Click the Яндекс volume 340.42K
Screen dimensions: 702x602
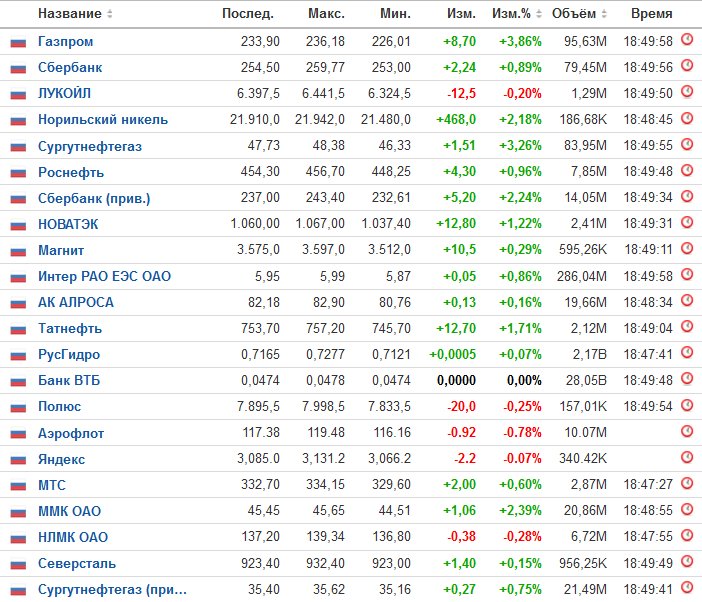tap(583, 459)
